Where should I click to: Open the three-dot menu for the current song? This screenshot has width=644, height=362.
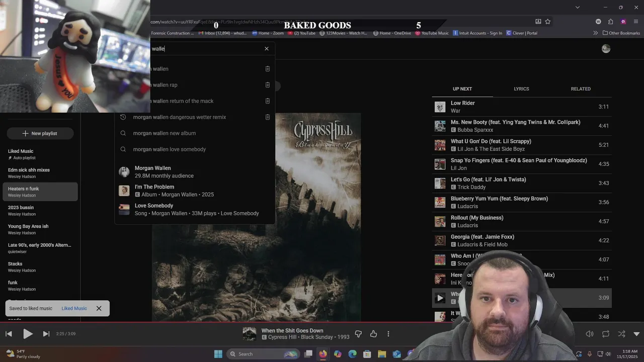pos(388,334)
